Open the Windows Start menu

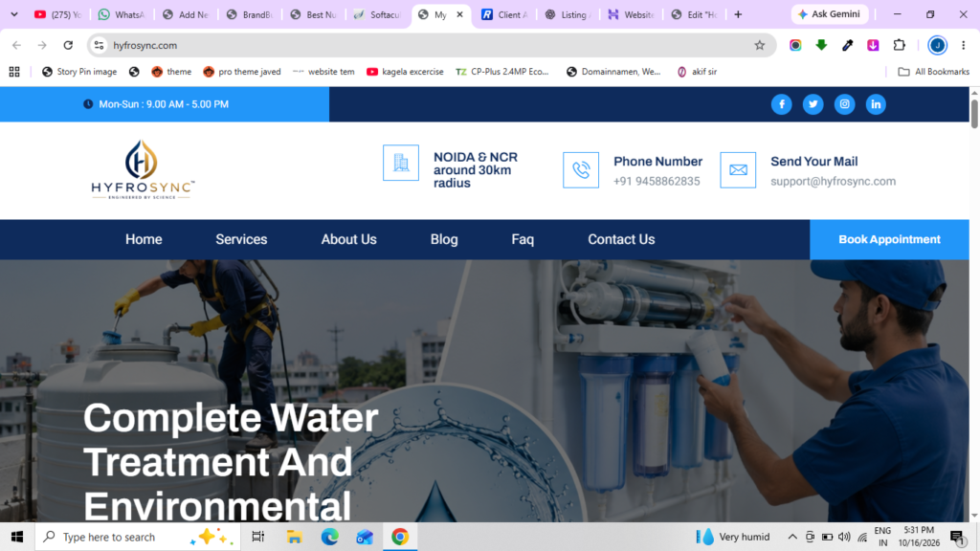coord(17,537)
